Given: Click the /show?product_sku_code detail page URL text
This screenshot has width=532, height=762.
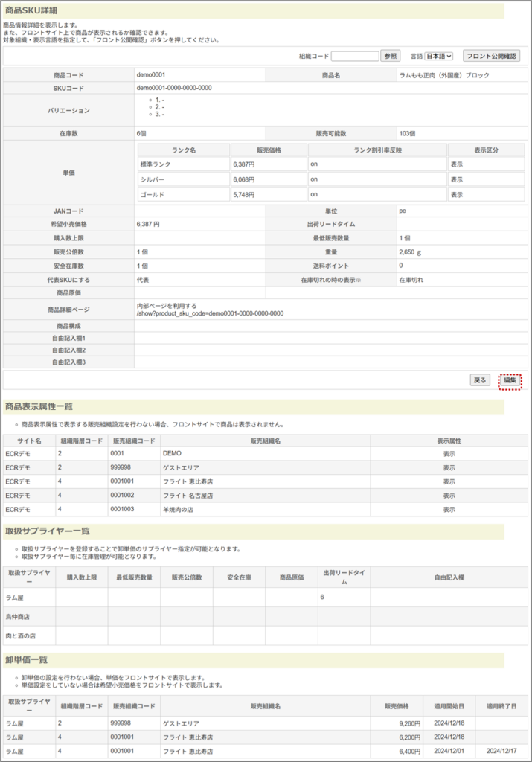Looking at the screenshot, I should tap(210, 313).
